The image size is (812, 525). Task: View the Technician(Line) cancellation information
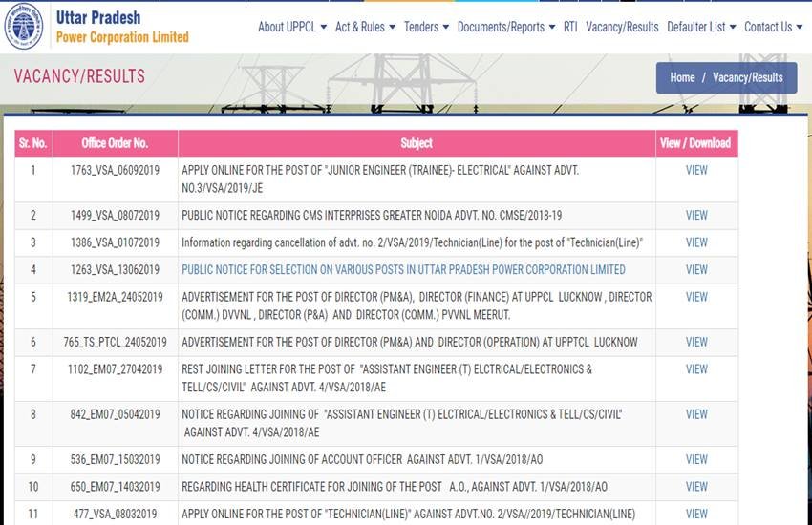[x=696, y=242]
